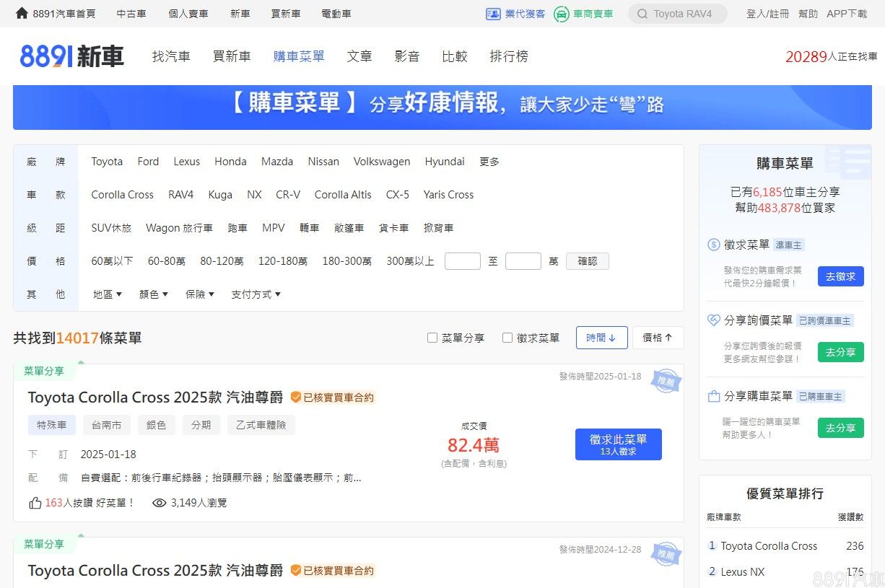The width and height of the screenshot is (885, 588).
Task: Open the 排行榜 navigation tab
Action: pyautogui.click(x=509, y=56)
